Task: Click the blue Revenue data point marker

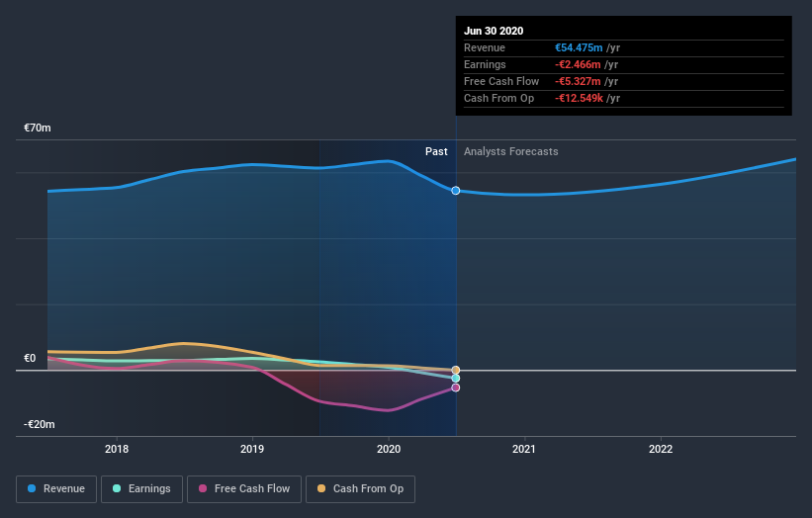Action: coord(456,191)
